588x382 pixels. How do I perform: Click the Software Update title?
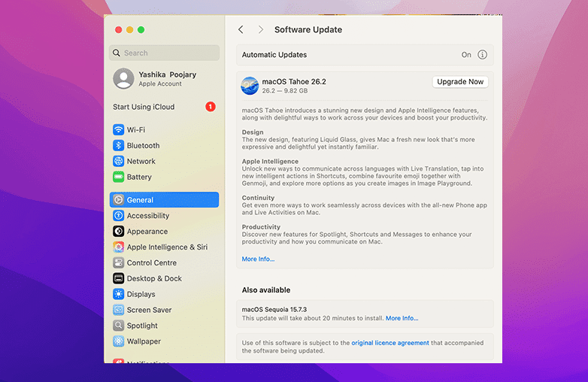(308, 29)
